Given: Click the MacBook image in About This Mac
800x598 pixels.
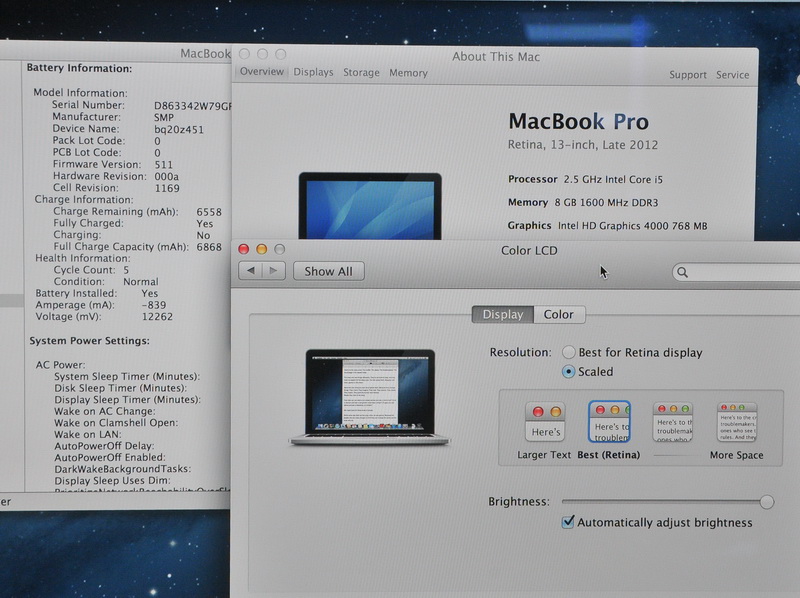Looking at the screenshot, I should point(370,206).
